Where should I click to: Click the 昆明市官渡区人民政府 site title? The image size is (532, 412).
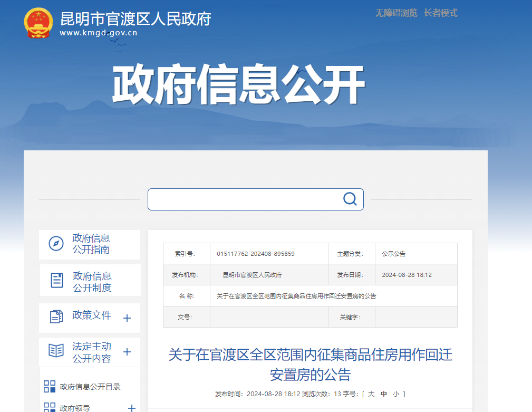(136, 19)
